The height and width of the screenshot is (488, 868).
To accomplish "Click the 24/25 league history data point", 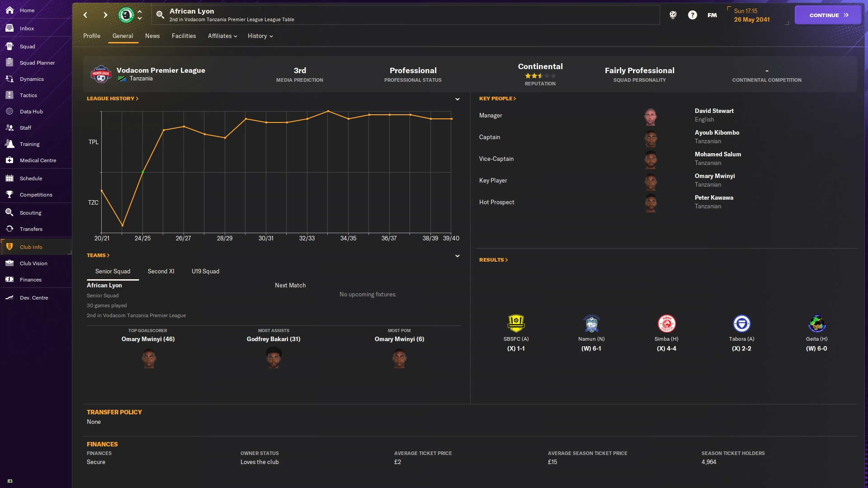I will tap(143, 172).
